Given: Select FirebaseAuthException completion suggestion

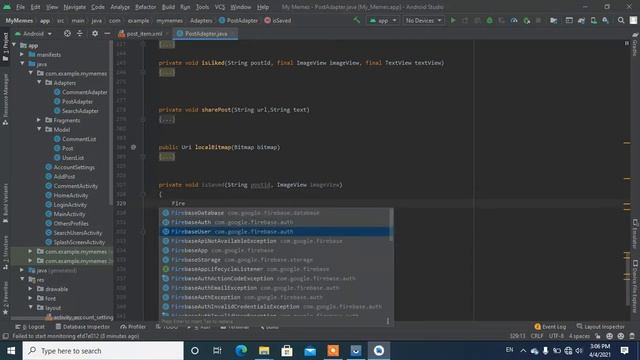Looking at the screenshot, I should pos(274,297).
